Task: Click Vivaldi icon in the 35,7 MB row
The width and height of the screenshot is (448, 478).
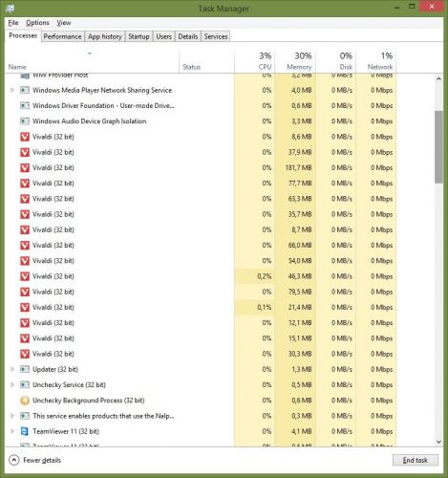Action: point(25,214)
